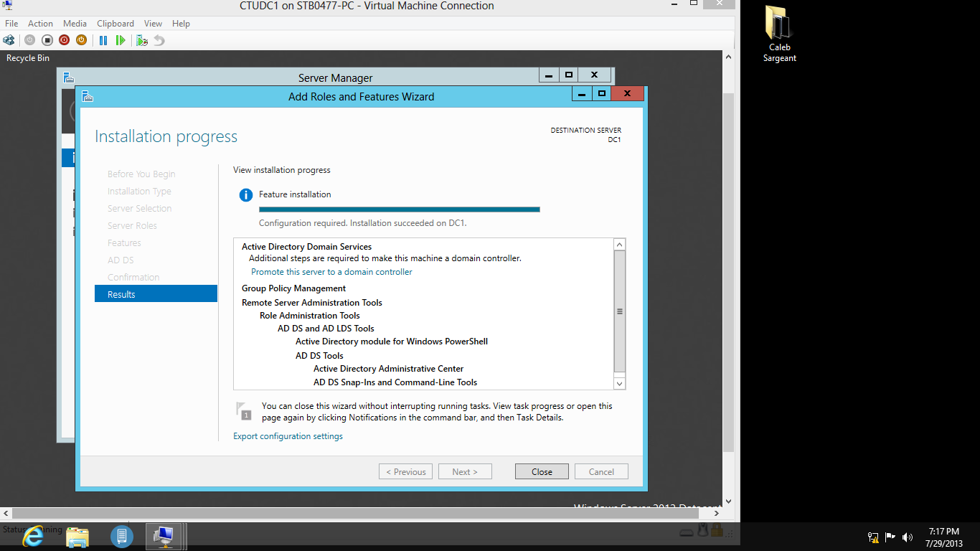Image resolution: width=980 pixels, height=551 pixels.
Task: Select the Virtual Machine Connection taskbar icon
Action: (164, 536)
